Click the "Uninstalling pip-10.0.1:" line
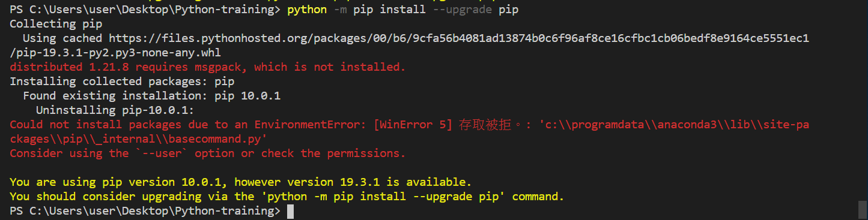Viewport: 868px width, 220px height. 115,110
